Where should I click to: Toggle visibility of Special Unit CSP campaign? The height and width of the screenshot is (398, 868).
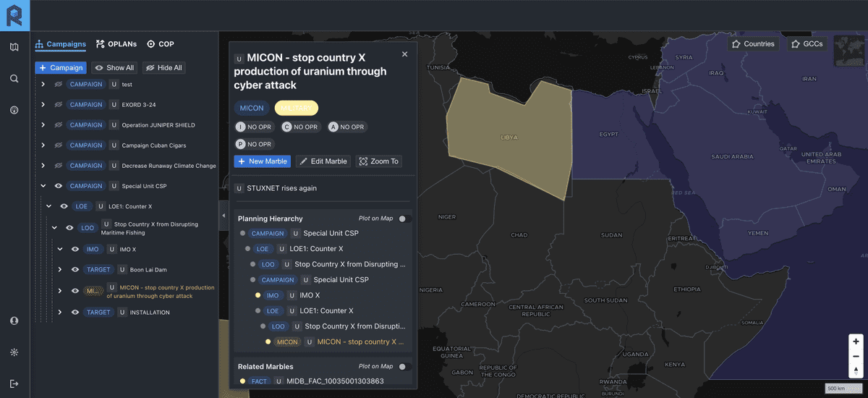click(x=59, y=186)
